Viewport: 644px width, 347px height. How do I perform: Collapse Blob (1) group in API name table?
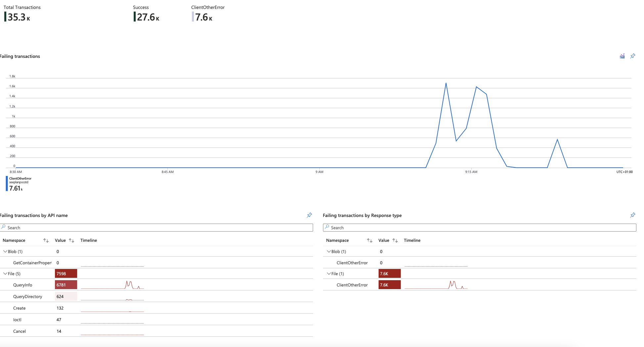[5, 251]
